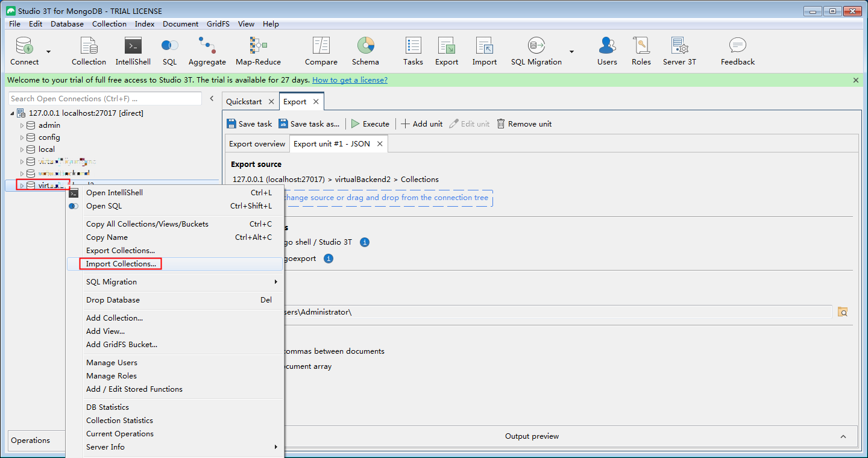The width and height of the screenshot is (868, 458).
Task: Open the Map-Reduce tool
Action: (258, 51)
